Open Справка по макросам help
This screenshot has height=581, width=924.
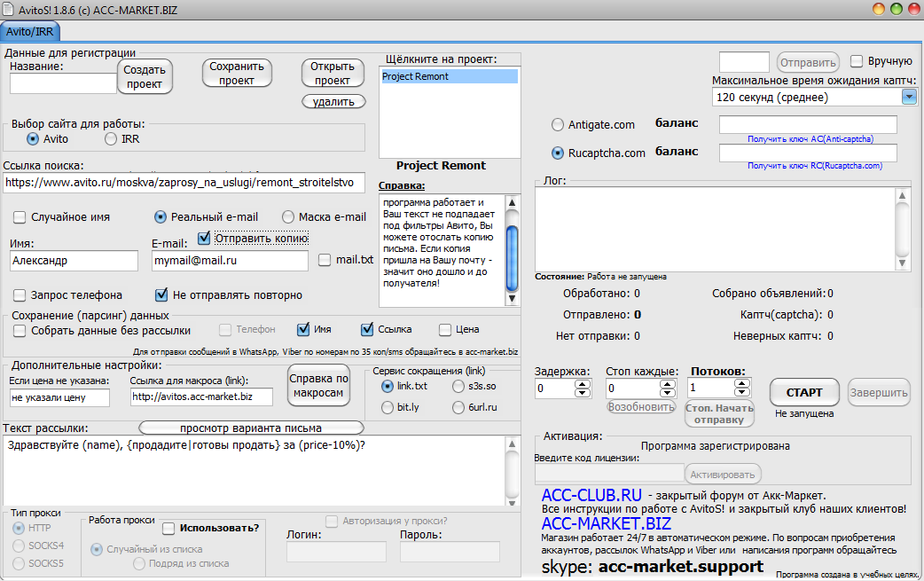tap(319, 385)
